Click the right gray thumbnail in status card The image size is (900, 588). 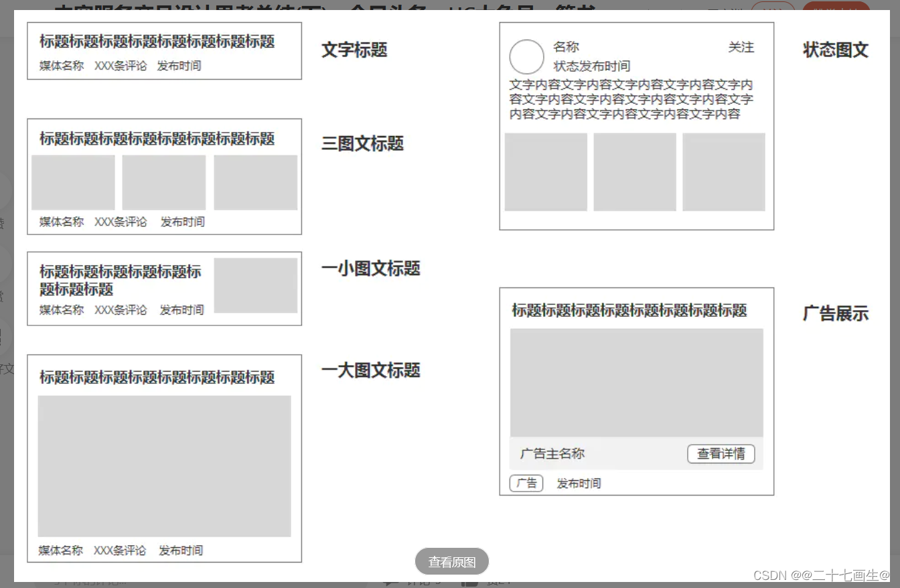(x=724, y=172)
